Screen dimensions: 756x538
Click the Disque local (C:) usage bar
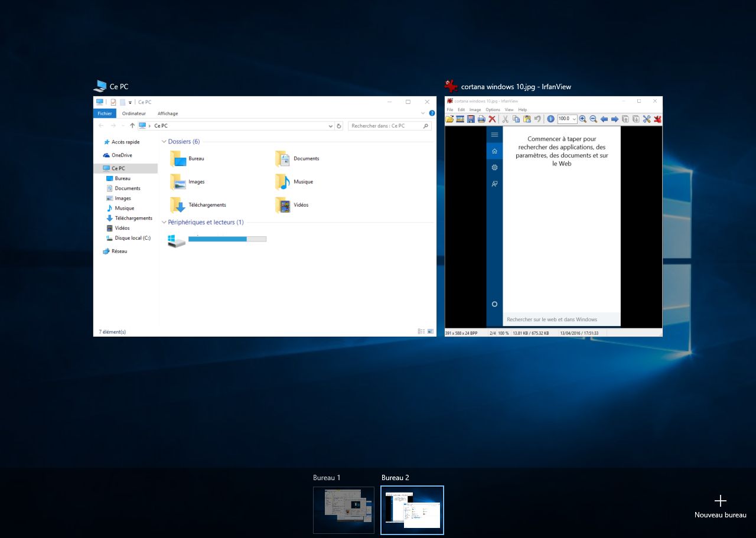pos(227,239)
